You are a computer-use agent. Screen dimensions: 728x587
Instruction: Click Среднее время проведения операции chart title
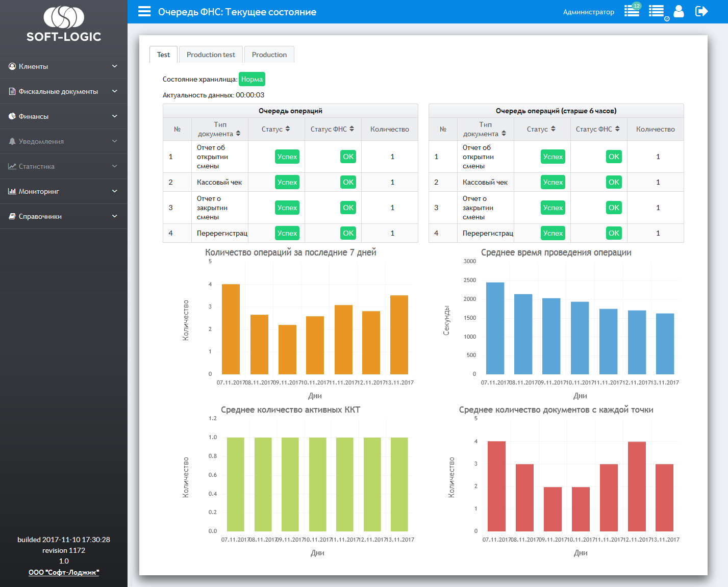[x=556, y=252]
